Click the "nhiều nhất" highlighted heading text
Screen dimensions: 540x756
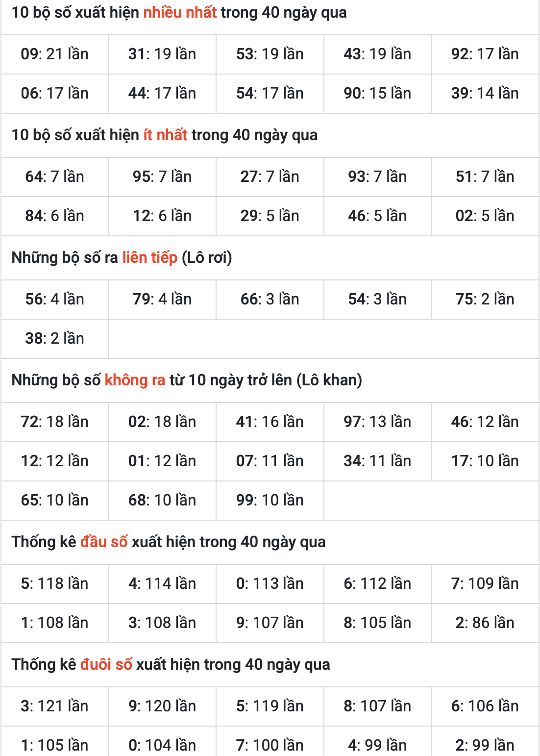pos(180,12)
